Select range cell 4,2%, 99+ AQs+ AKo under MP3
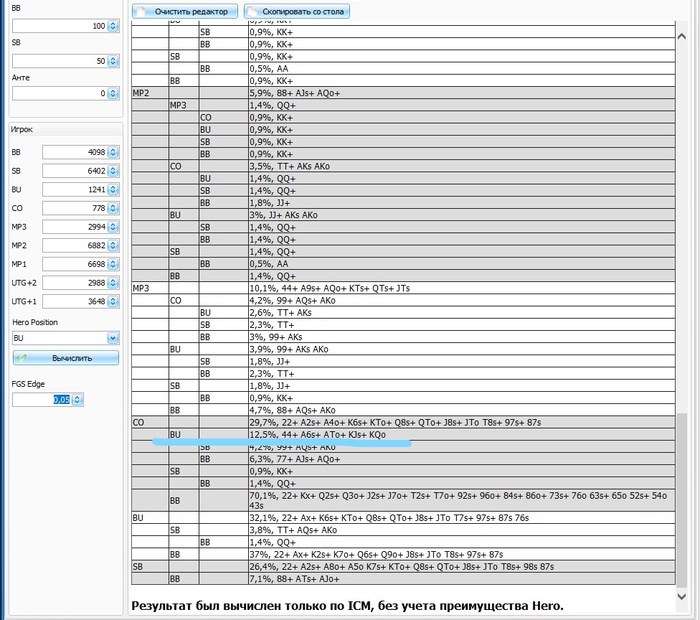The image size is (700, 620). tap(462, 300)
